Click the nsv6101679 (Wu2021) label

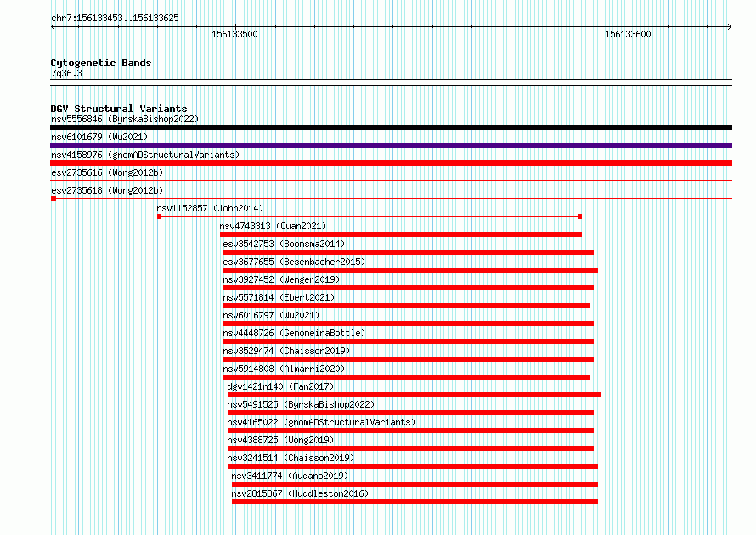[x=99, y=137]
